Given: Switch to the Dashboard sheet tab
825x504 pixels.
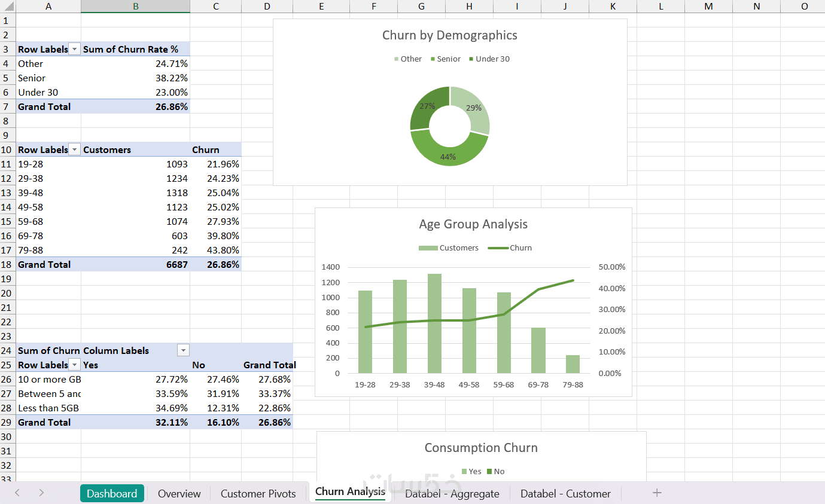Looking at the screenshot, I should 112,493.
